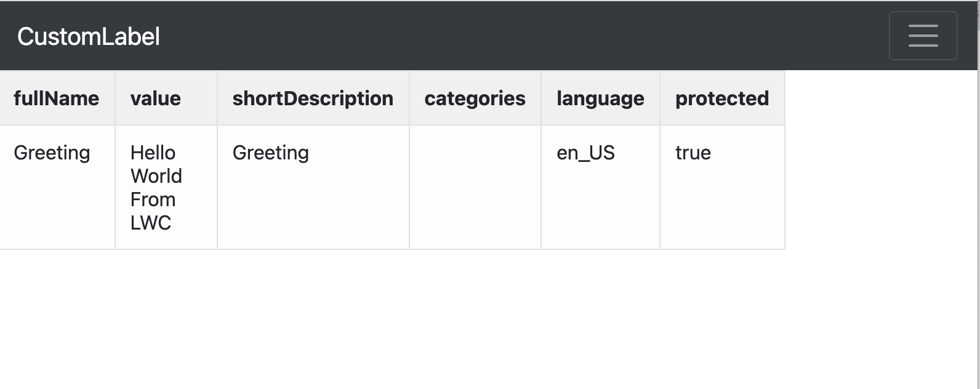Screen dimensions: 980x389
Task: Select the value column header
Action: (166, 98)
